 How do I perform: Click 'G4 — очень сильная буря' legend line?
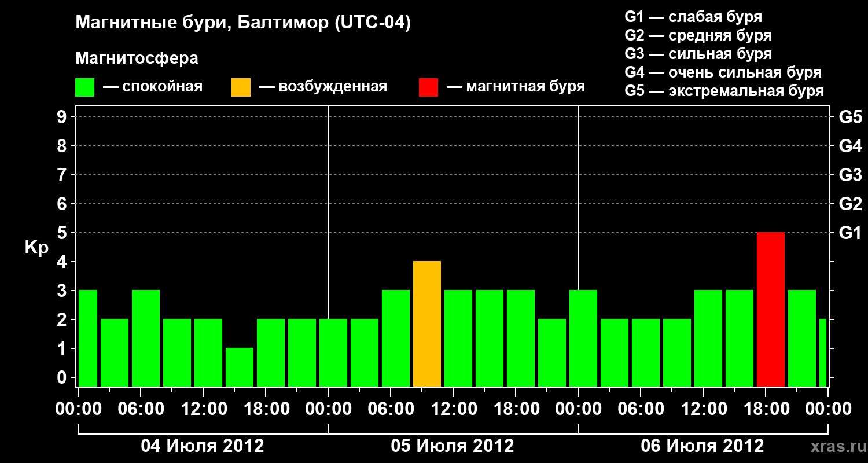(723, 72)
